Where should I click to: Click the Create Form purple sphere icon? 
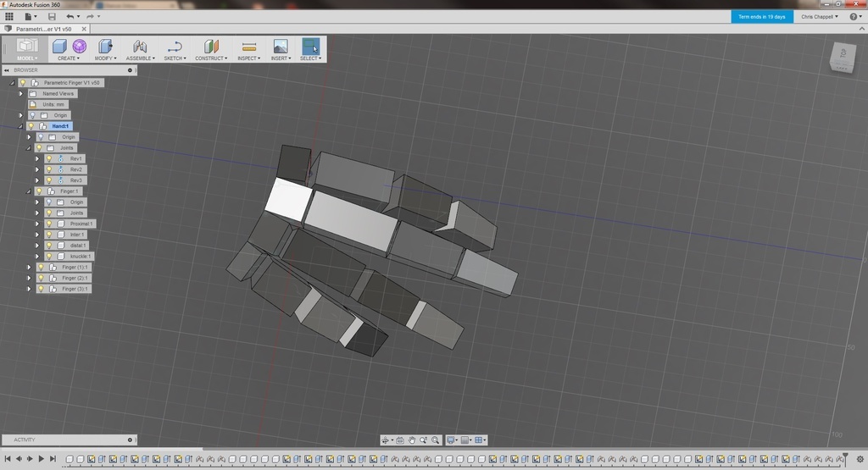click(79, 47)
